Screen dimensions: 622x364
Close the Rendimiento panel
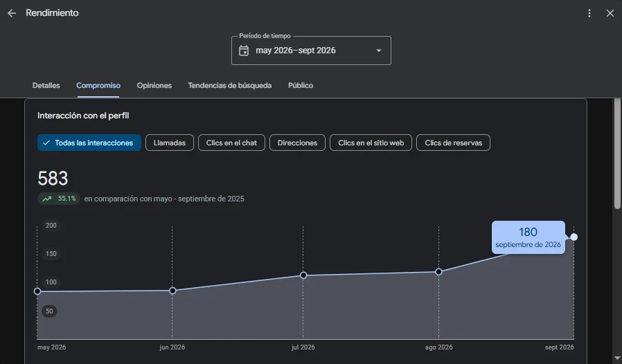click(610, 13)
